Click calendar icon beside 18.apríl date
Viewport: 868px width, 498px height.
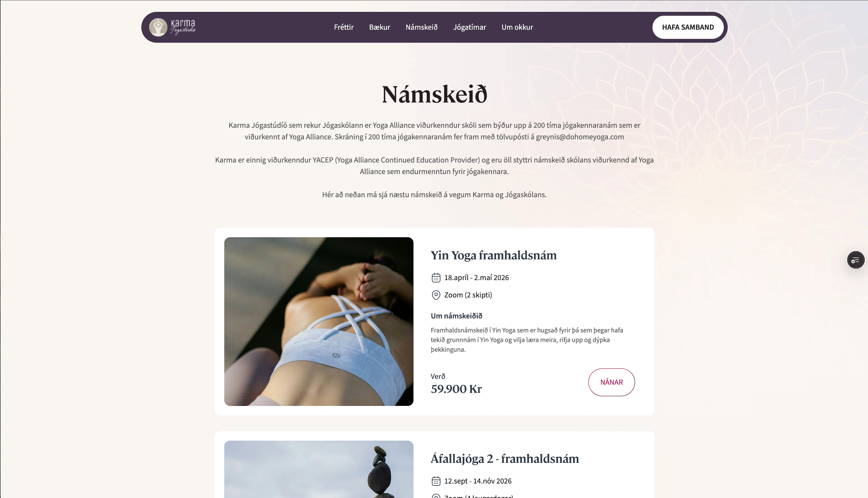coord(436,277)
